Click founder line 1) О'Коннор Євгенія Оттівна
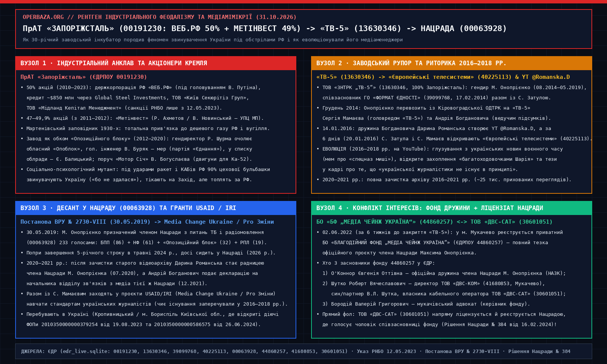607x364 pixels. tap(444, 273)
